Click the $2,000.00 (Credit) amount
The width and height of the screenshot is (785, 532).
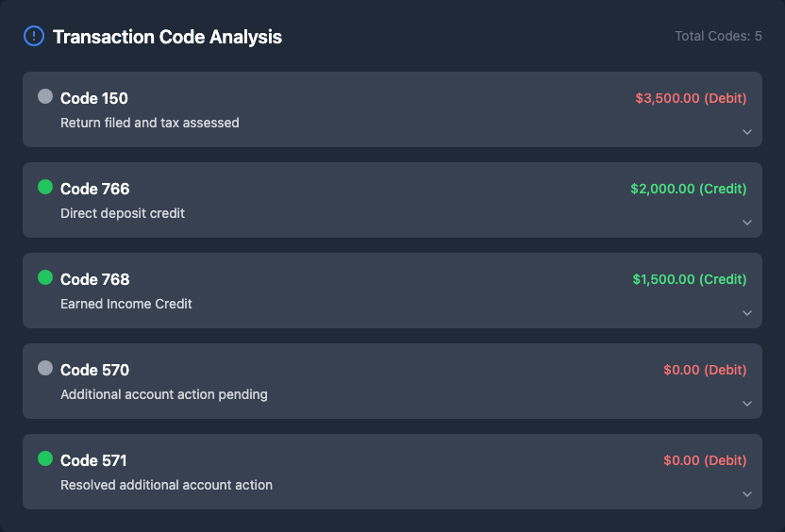(x=689, y=189)
